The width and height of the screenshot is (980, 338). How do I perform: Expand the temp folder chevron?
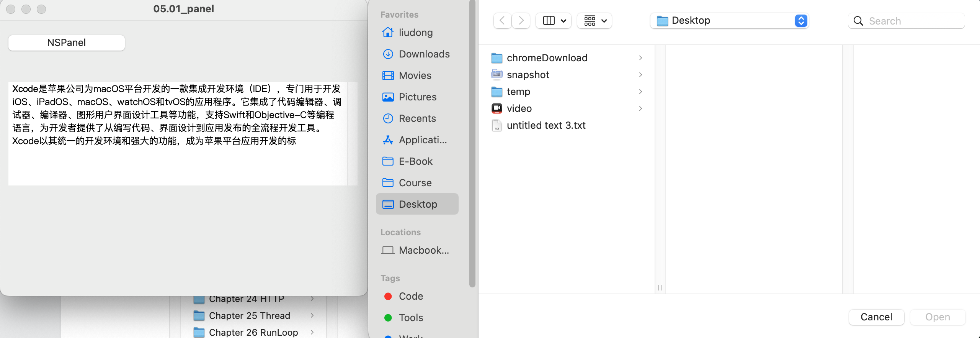point(640,92)
